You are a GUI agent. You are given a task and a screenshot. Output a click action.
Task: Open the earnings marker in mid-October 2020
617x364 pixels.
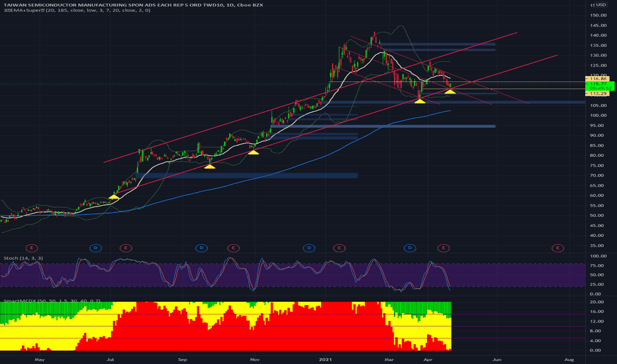click(233, 248)
